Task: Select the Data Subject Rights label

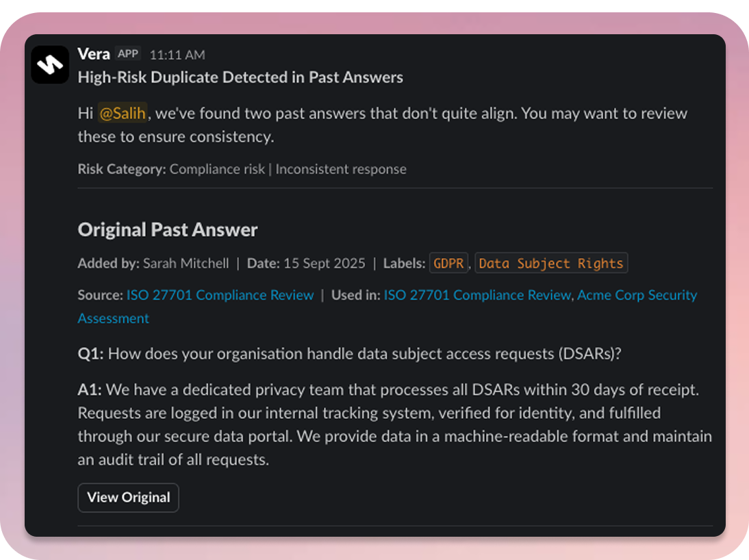Action: [x=550, y=264]
